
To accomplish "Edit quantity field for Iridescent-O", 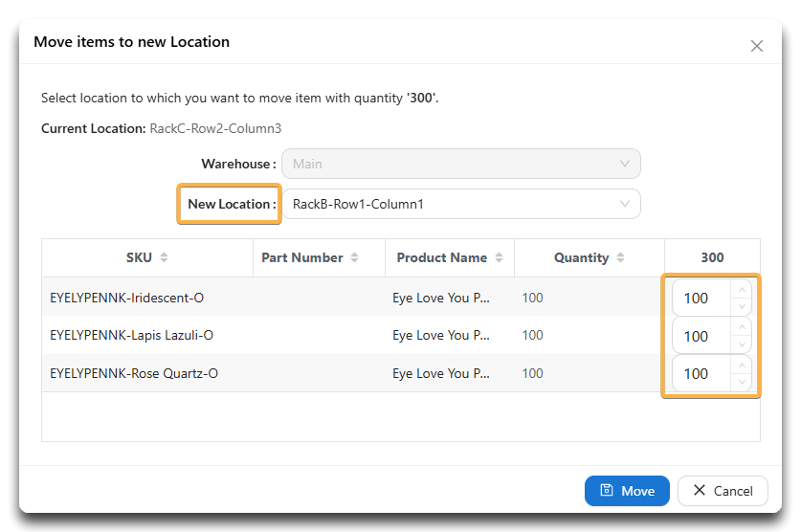I will [702, 299].
